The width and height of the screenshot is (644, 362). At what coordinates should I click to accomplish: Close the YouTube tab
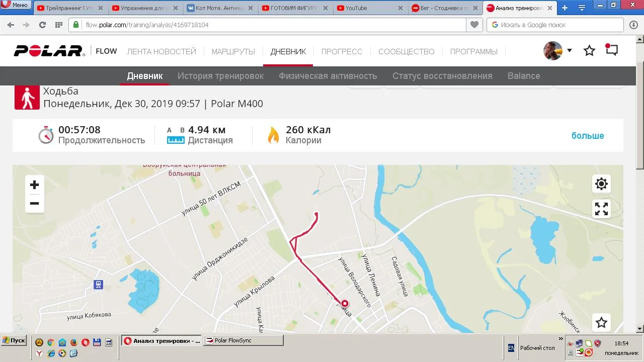[400, 8]
